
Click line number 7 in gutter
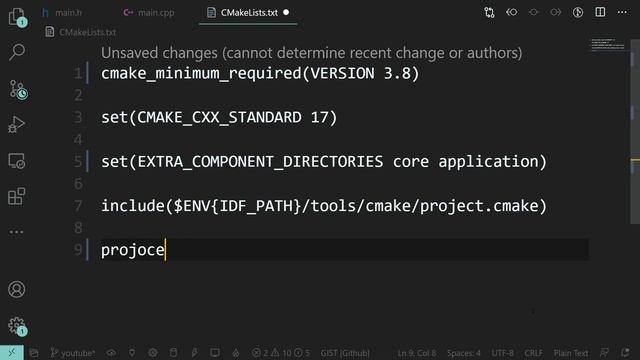click(x=78, y=206)
